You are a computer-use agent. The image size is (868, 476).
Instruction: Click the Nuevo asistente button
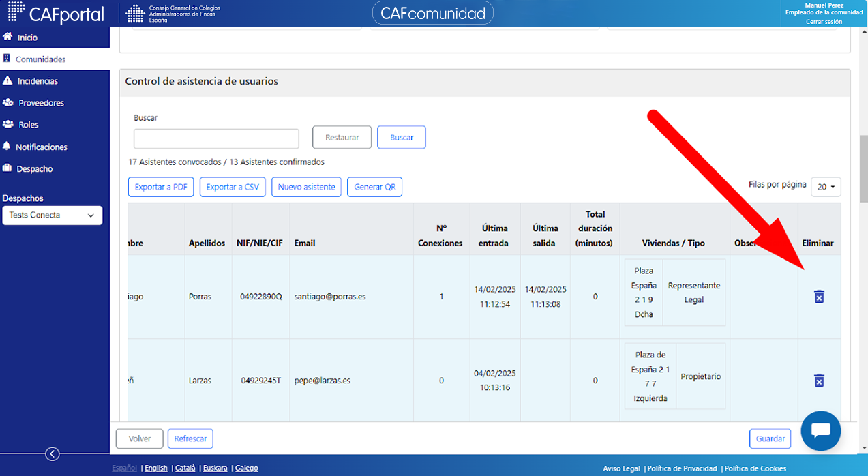coord(306,187)
